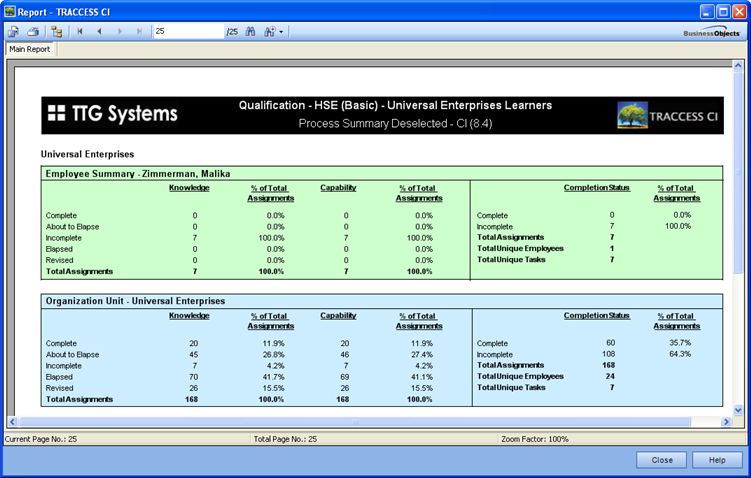Click 'Process Summary Deselected - CI (8.4)' text
Screen dimensions: 751x478
coord(395,124)
